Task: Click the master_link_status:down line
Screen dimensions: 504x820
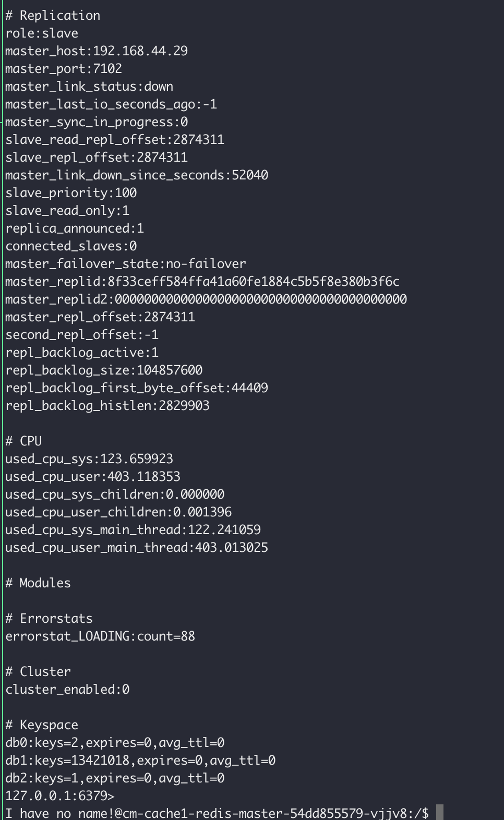Action: click(x=89, y=87)
